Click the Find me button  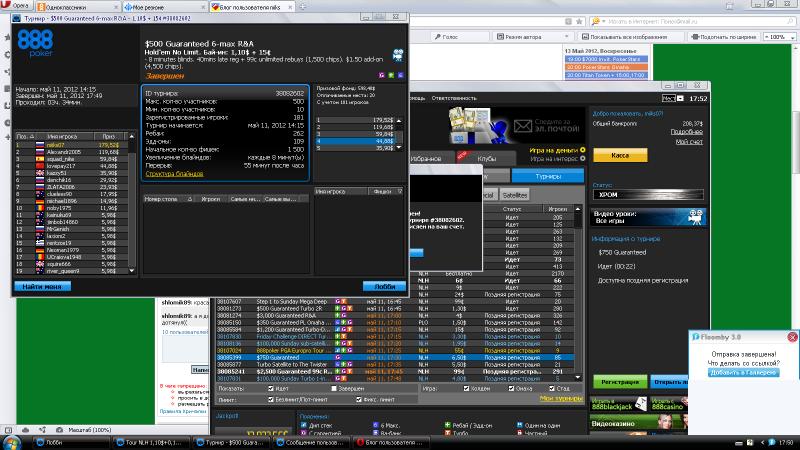(42, 287)
